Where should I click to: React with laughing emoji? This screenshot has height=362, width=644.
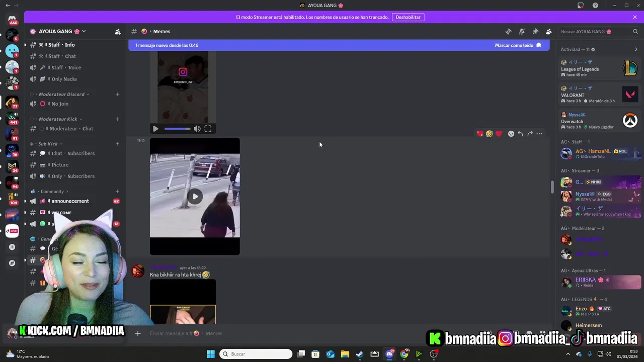pyautogui.click(x=489, y=134)
